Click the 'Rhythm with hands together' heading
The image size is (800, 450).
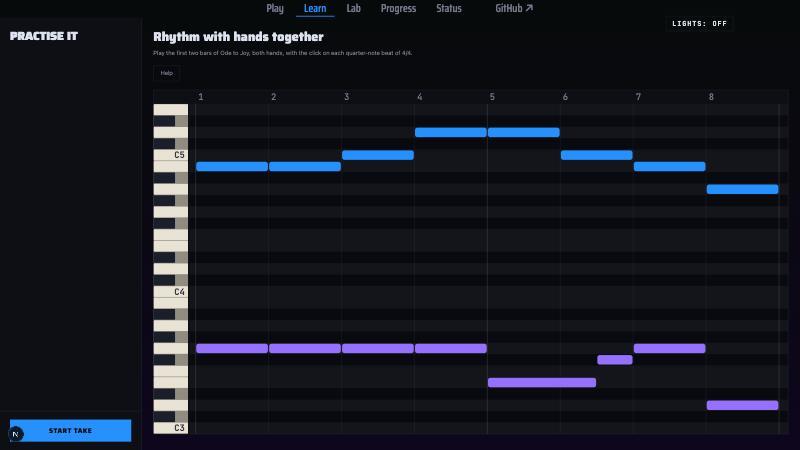[238, 37]
